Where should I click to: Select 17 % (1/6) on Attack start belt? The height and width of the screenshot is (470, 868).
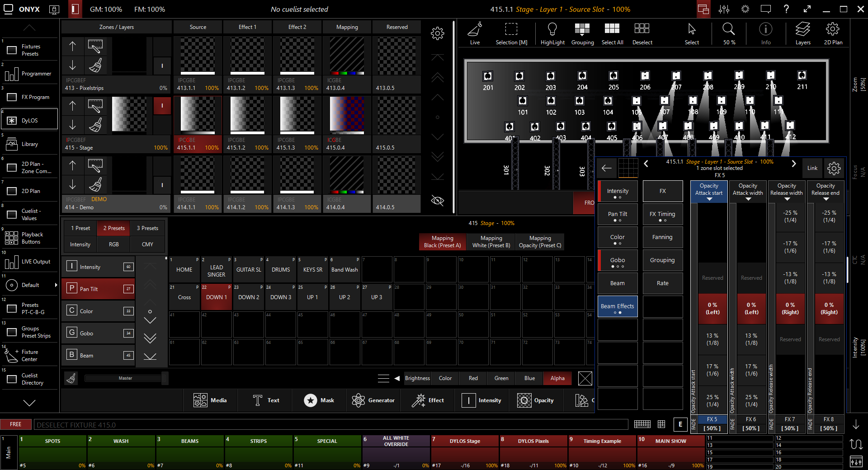tap(712, 370)
